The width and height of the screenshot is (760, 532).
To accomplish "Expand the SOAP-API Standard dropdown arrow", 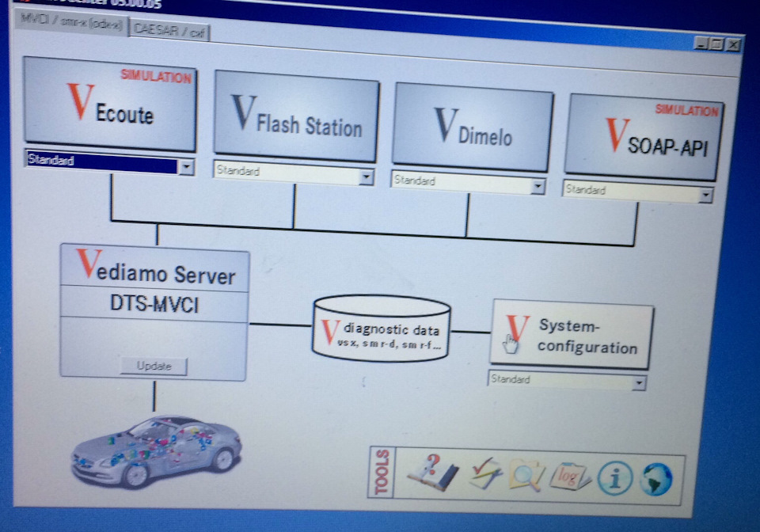I will coord(705,196).
